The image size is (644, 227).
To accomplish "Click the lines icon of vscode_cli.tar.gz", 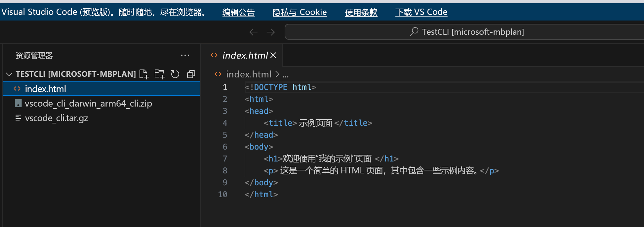I will [x=18, y=118].
